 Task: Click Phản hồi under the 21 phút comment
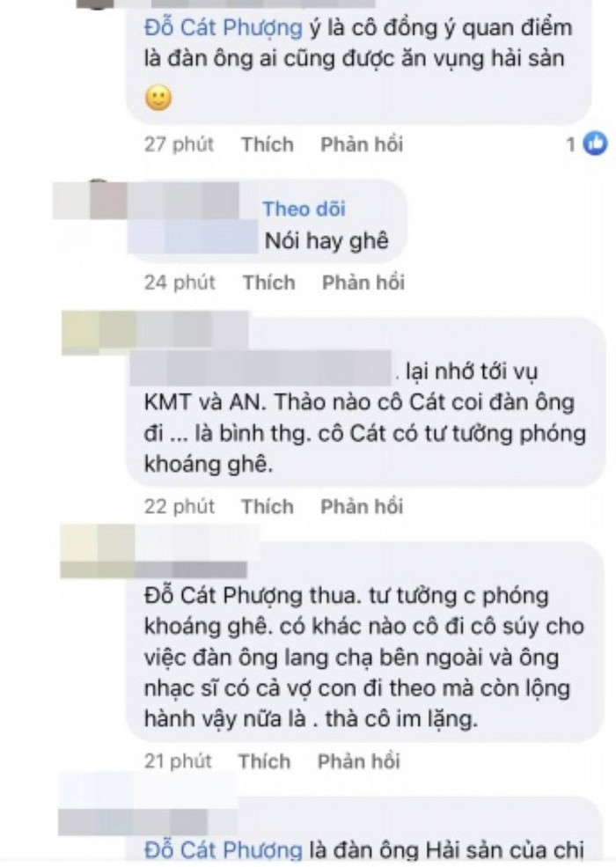coord(359,761)
